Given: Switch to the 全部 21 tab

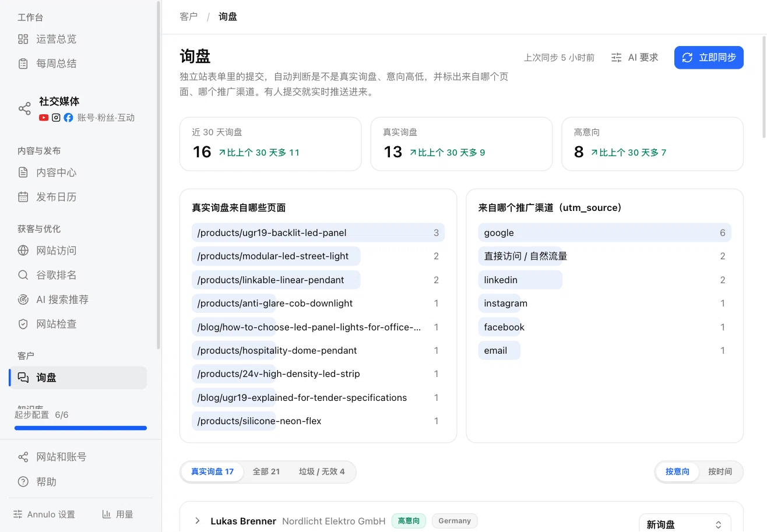Looking at the screenshot, I should tap(266, 471).
